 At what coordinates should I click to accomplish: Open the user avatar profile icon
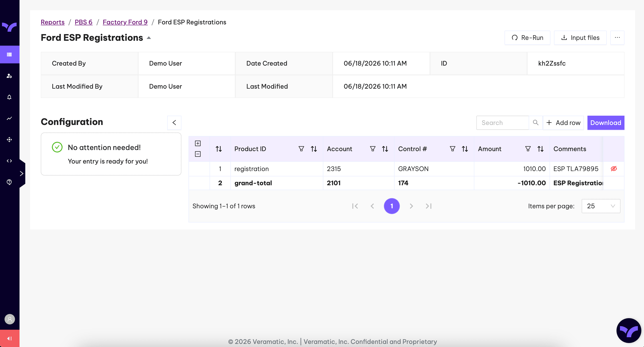[x=10, y=319]
